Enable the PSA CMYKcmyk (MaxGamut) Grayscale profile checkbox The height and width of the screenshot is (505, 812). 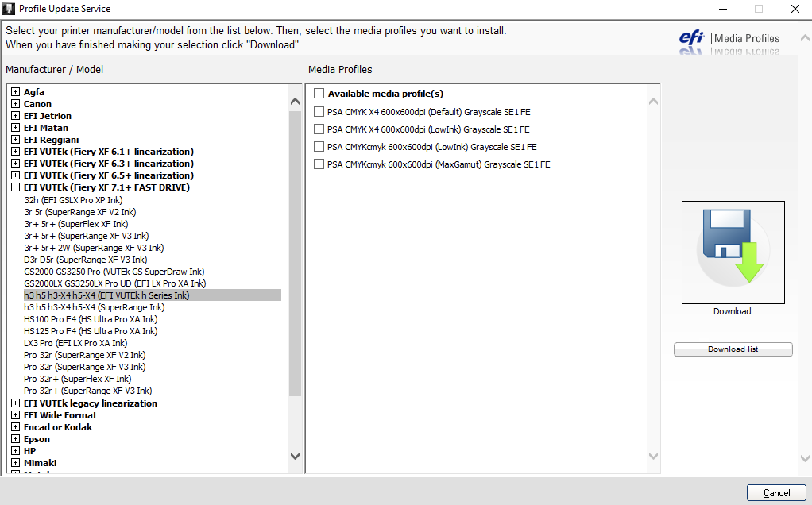pyautogui.click(x=319, y=164)
